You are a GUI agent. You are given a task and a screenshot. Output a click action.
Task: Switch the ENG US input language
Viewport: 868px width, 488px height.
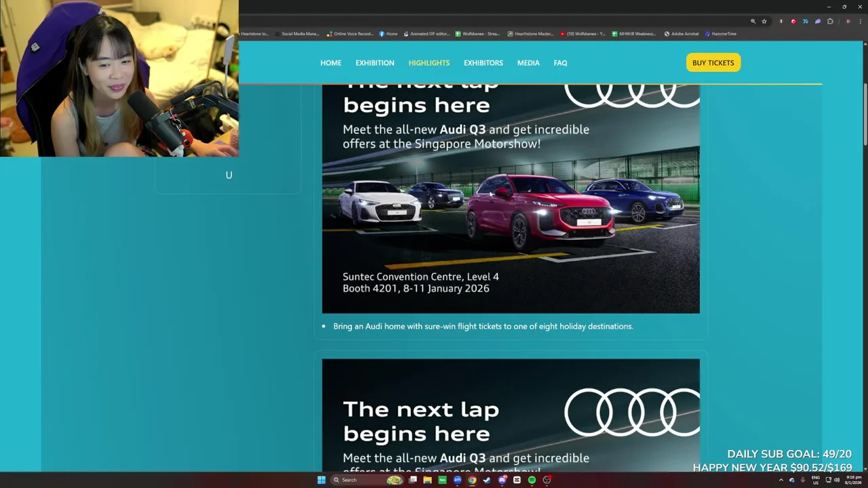816,480
